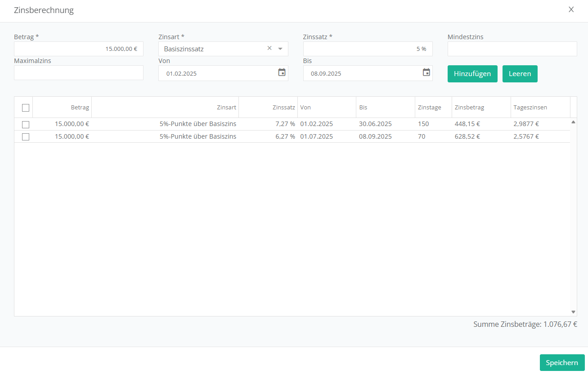Focus the Betrag input field

coord(78,49)
